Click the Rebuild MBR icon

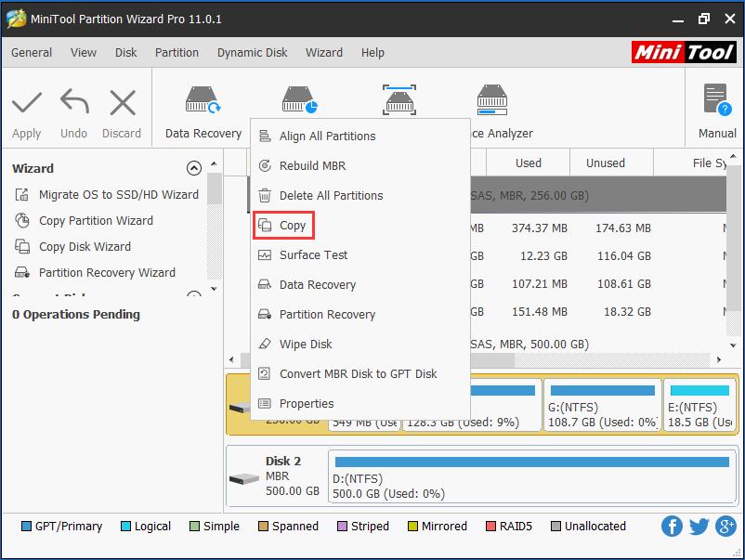click(x=265, y=165)
